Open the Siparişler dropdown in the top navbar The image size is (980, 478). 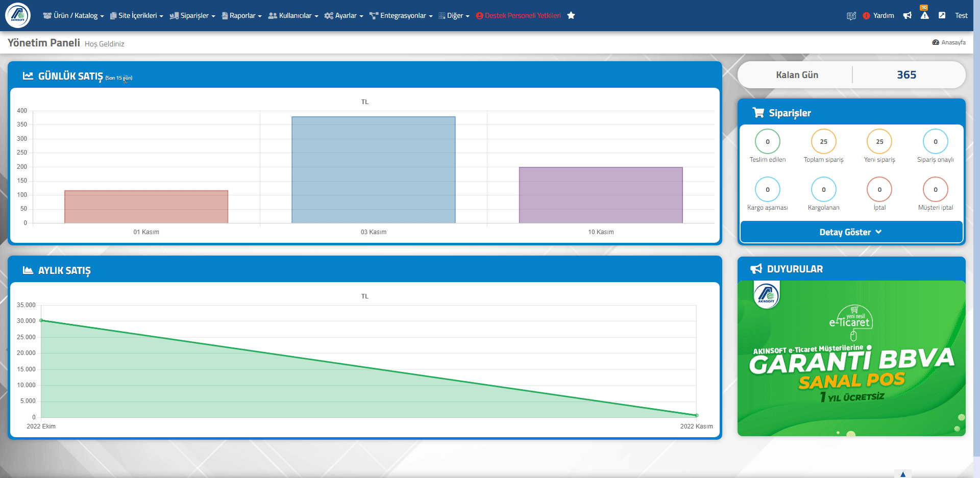[x=192, y=16]
